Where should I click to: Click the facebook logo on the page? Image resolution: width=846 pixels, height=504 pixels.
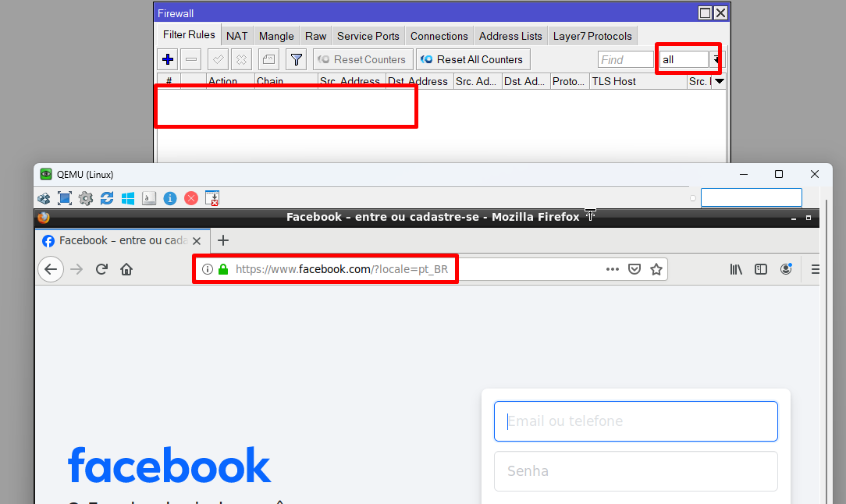[169, 465]
